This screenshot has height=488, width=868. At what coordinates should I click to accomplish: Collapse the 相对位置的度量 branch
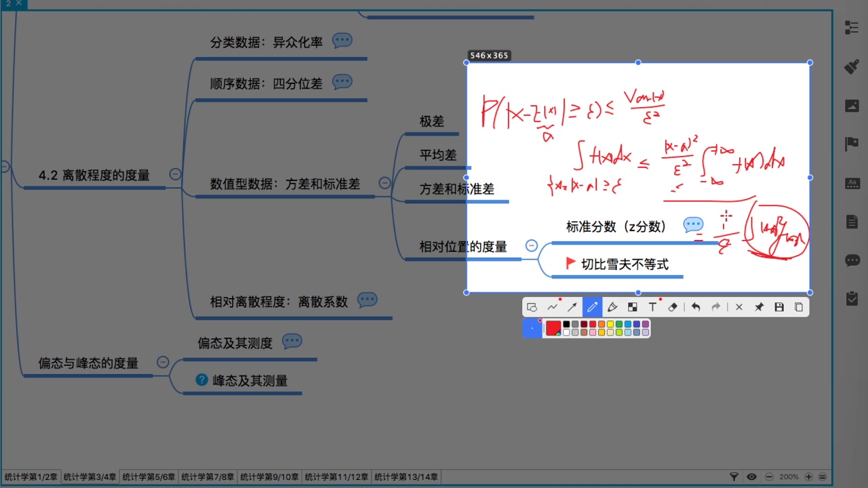pyautogui.click(x=532, y=245)
